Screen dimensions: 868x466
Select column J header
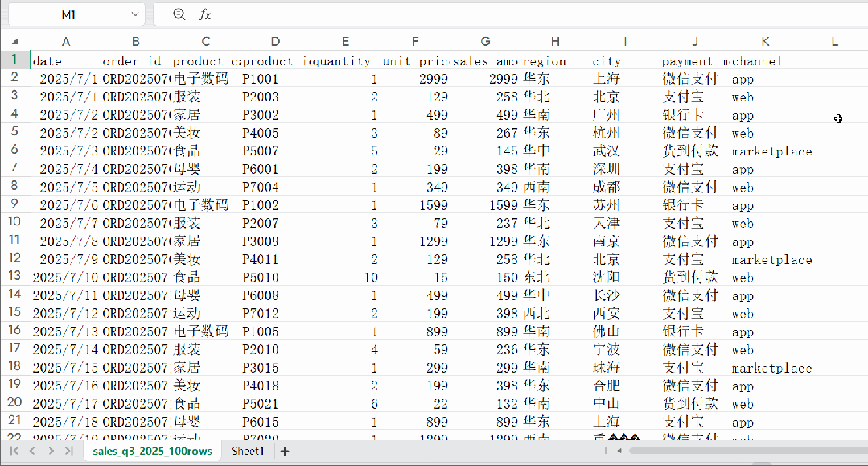(x=695, y=42)
